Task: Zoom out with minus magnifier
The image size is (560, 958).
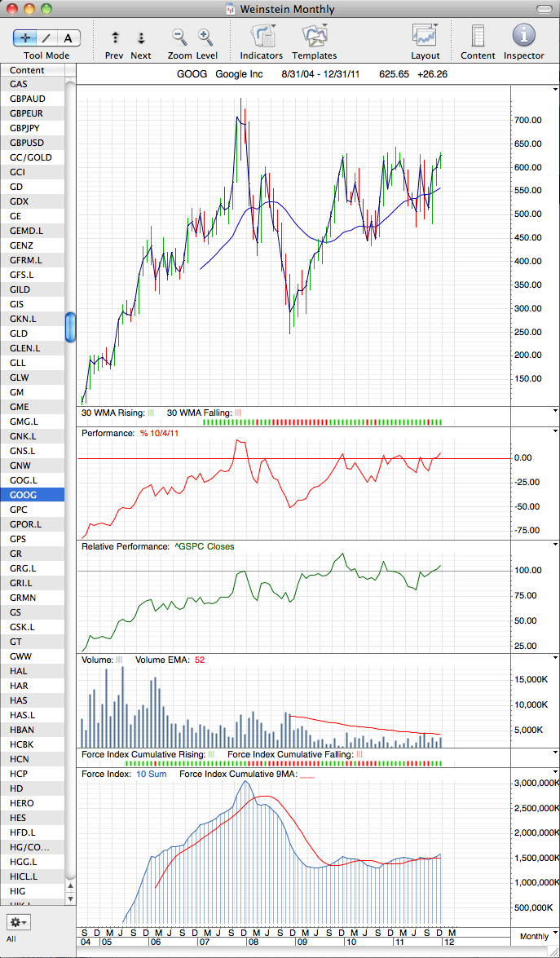Action: tap(179, 38)
